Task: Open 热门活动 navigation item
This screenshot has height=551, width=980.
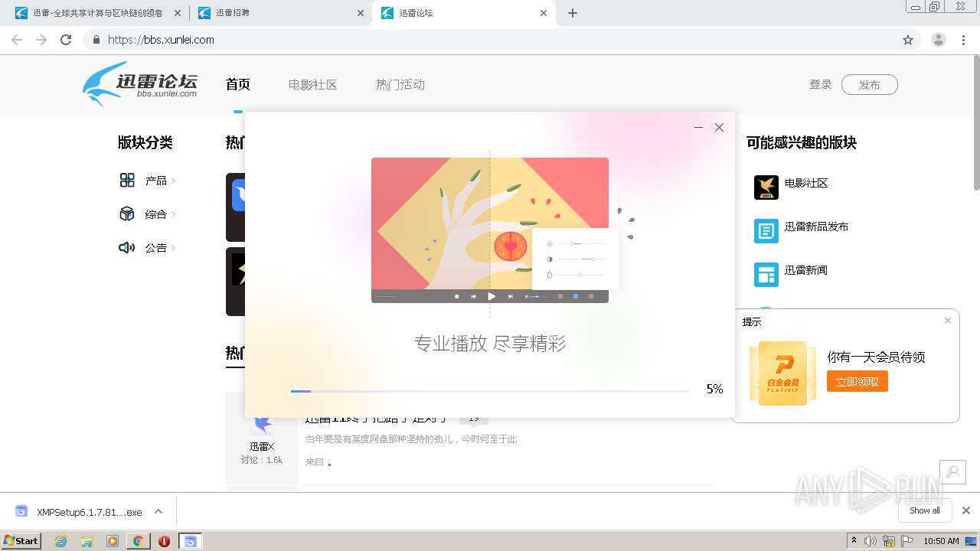Action: [x=400, y=85]
